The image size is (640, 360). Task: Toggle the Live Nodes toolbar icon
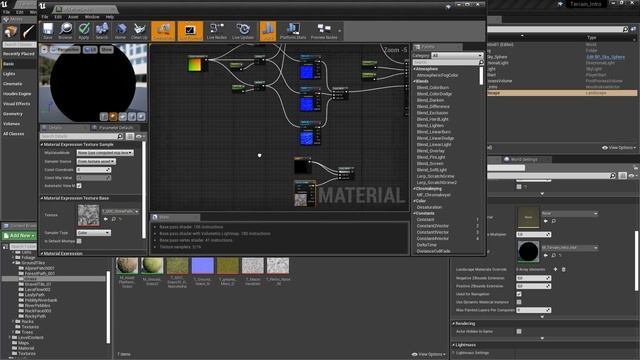216,31
